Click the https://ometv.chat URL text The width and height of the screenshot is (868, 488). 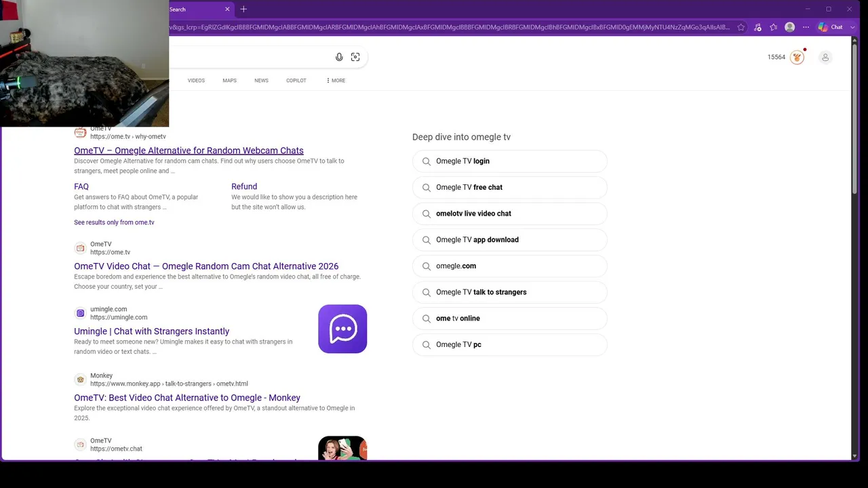[116, 449]
